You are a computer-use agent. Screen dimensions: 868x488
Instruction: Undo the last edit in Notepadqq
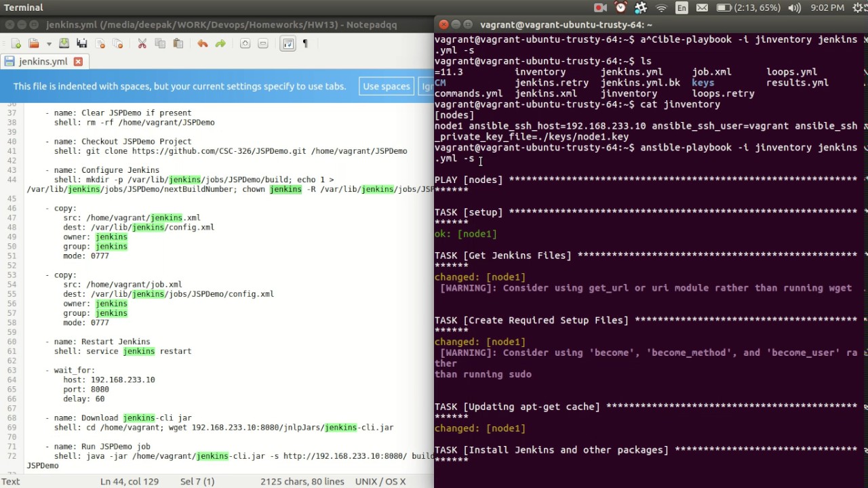[202, 43]
